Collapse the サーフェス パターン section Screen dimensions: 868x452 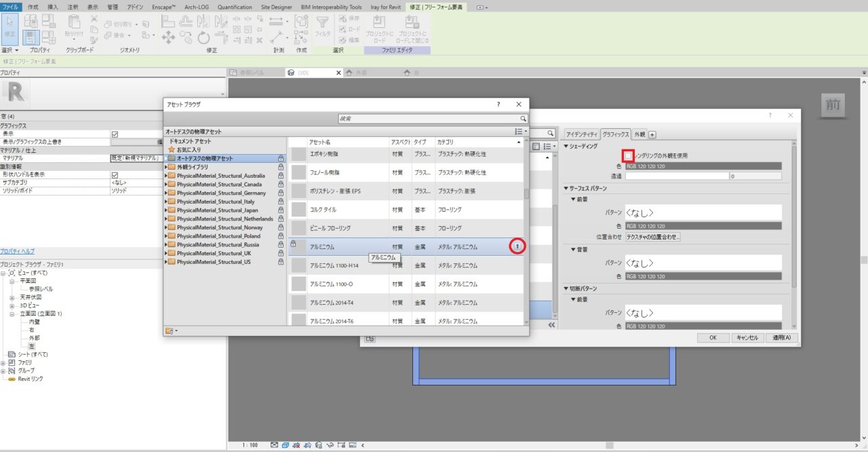[566, 188]
